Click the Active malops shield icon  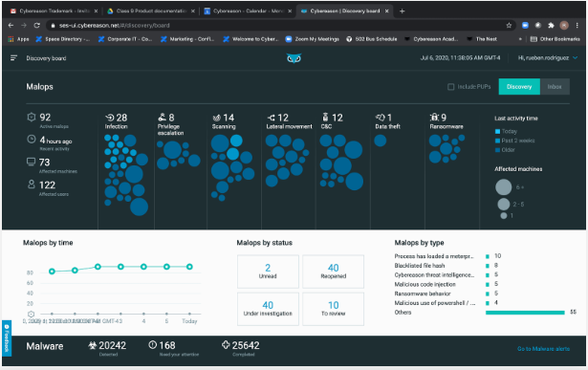(x=32, y=118)
